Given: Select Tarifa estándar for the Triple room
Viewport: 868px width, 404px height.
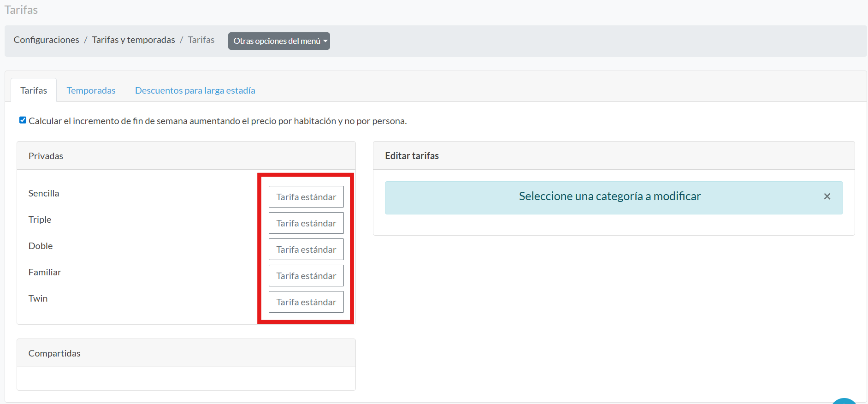Looking at the screenshot, I should click(x=306, y=223).
